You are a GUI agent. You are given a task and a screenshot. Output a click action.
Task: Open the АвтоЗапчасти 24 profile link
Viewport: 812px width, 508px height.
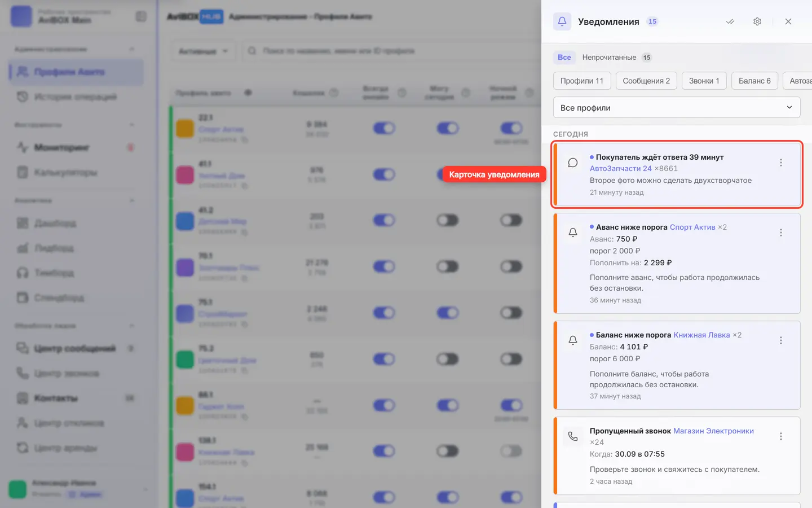tap(621, 168)
